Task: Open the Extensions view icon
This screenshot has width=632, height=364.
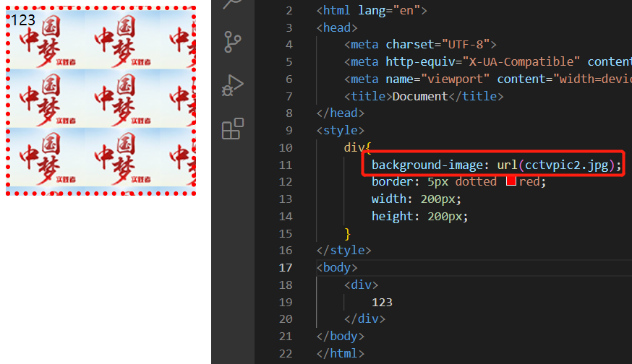Action: pos(233,129)
